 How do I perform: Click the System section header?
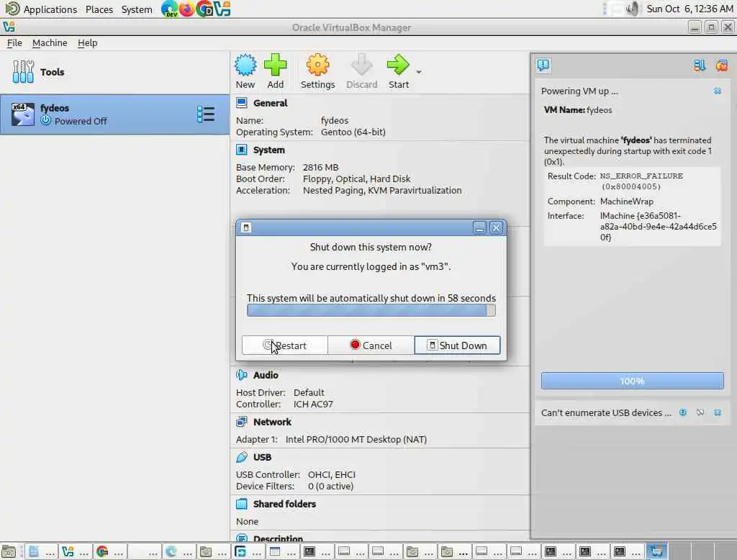pyautogui.click(x=269, y=150)
